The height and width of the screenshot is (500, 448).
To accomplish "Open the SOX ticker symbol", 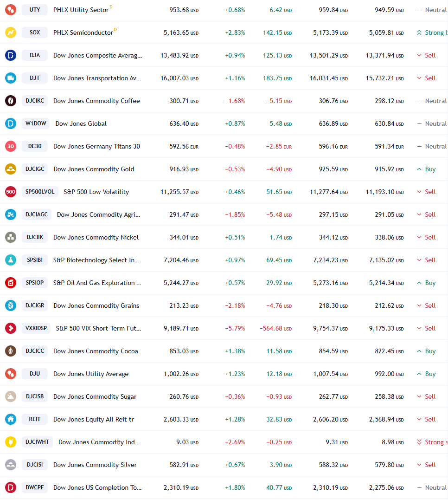I will (x=35, y=32).
